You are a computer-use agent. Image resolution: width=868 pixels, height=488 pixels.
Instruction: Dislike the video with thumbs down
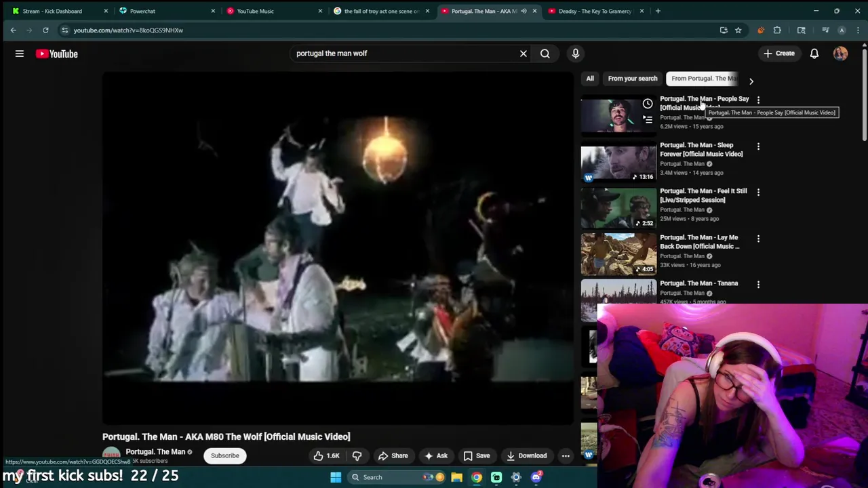(x=357, y=455)
